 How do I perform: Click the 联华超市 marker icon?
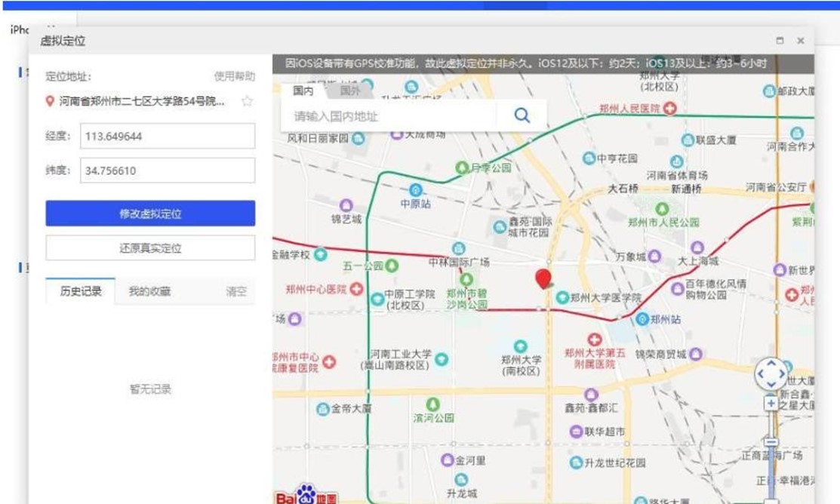(576, 431)
